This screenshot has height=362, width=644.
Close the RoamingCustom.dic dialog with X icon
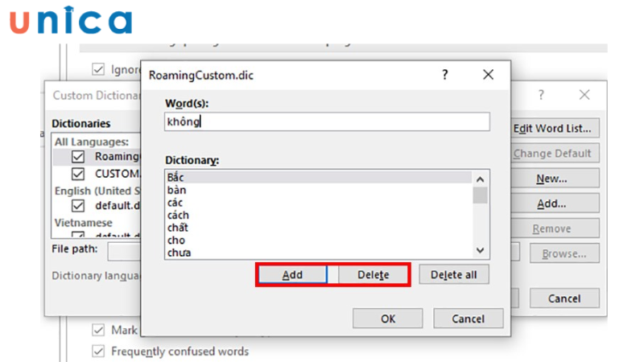click(488, 75)
